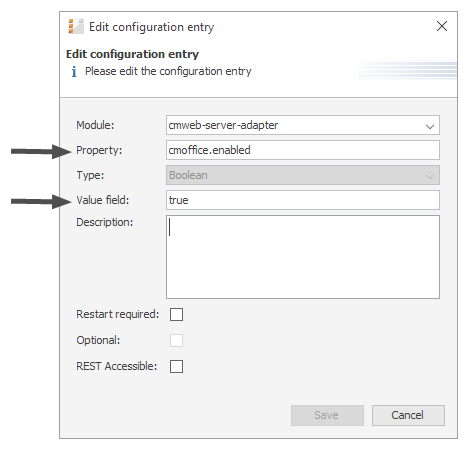Click the blue info icon beside the instructions
The image size is (471, 453).
coord(74,71)
